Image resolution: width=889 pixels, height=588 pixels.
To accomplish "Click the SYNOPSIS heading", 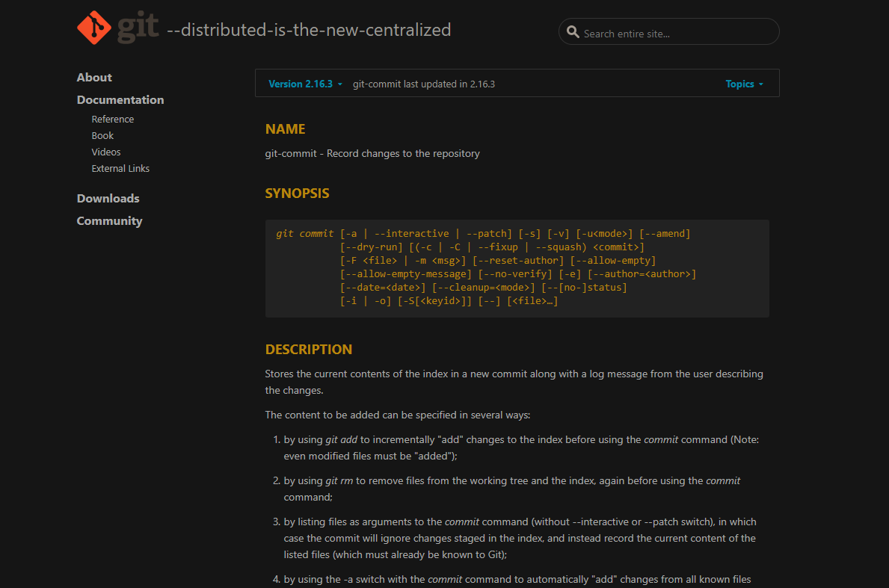I will 297,193.
